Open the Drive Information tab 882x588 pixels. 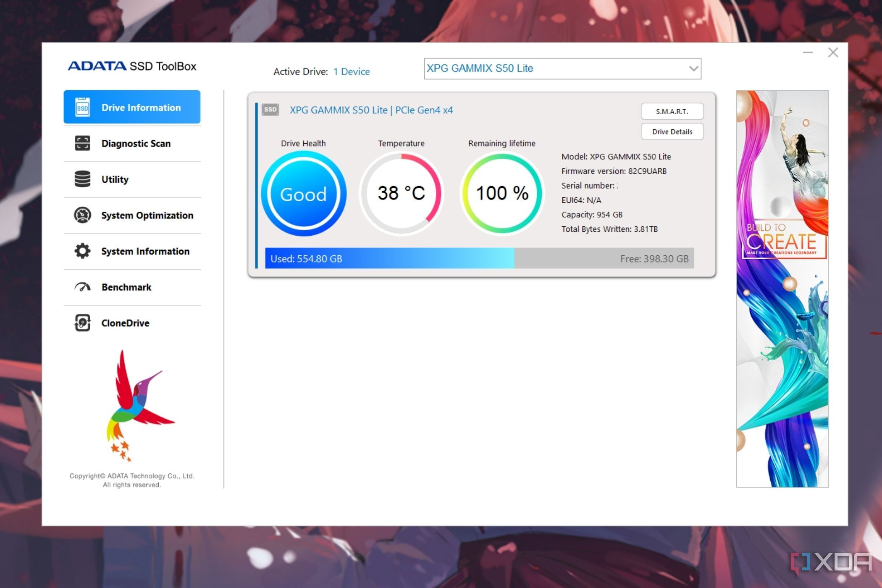[132, 107]
